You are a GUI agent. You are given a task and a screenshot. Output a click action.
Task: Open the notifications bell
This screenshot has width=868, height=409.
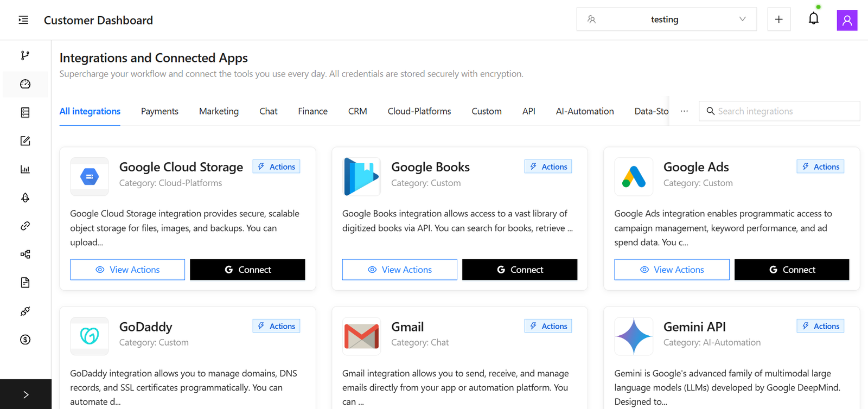[813, 19]
